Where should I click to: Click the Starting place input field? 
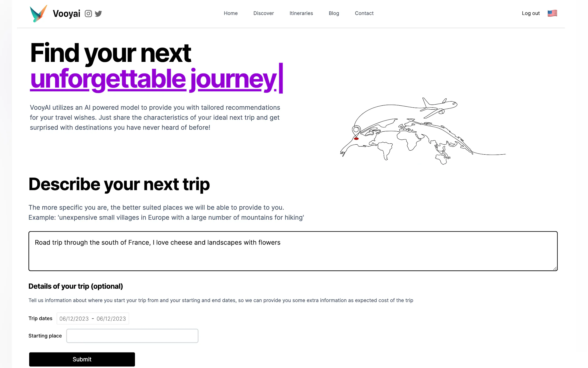[132, 336]
